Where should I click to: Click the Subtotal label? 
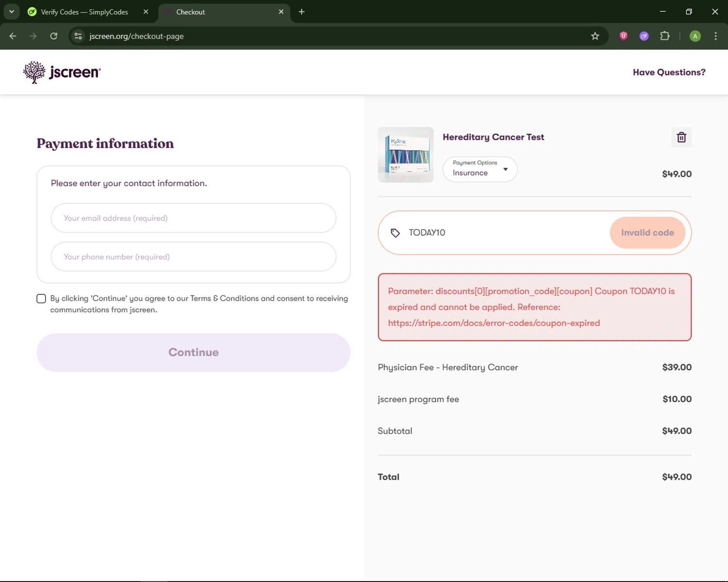click(x=395, y=431)
